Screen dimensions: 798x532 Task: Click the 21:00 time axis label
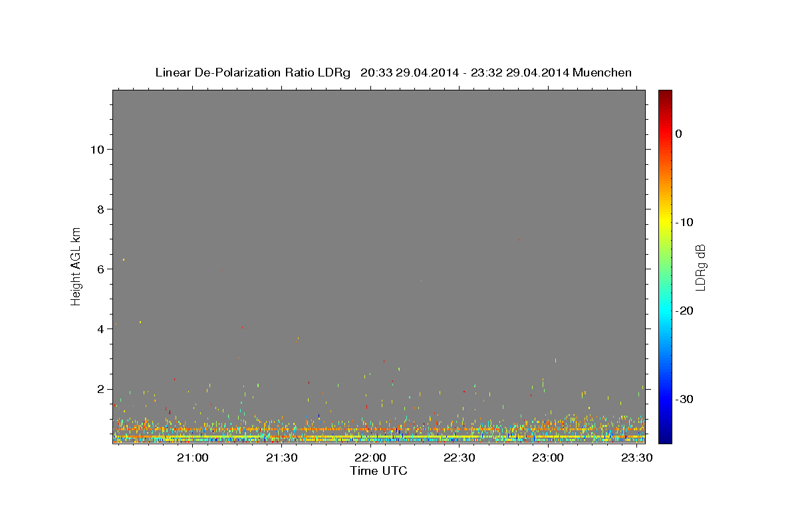tap(193, 458)
